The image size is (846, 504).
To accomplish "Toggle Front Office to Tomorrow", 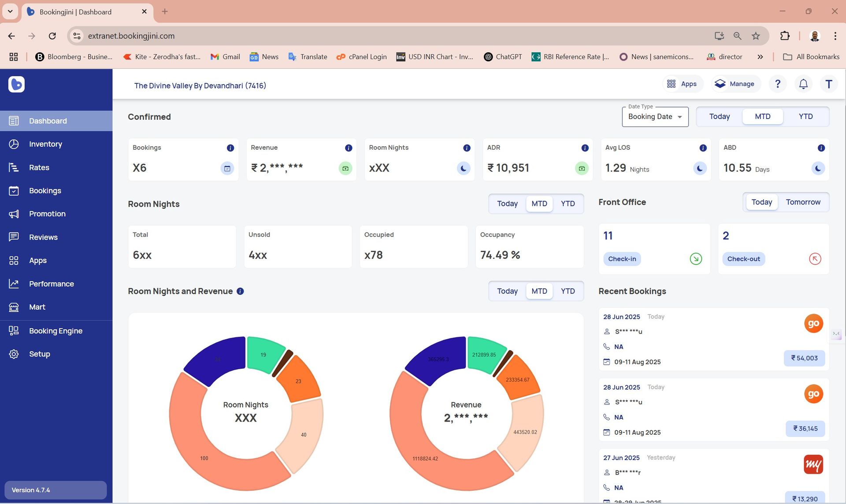I will tap(803, 202).
